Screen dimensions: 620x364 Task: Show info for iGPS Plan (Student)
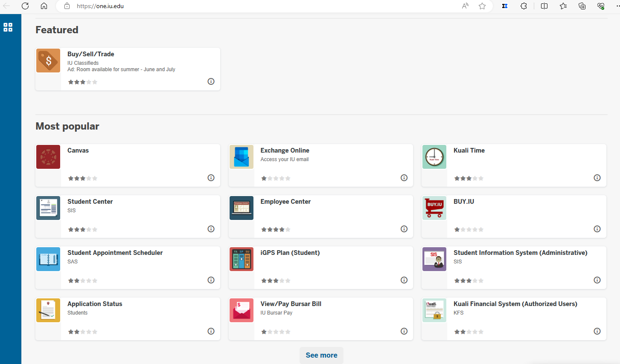click(x=404, y=280)
